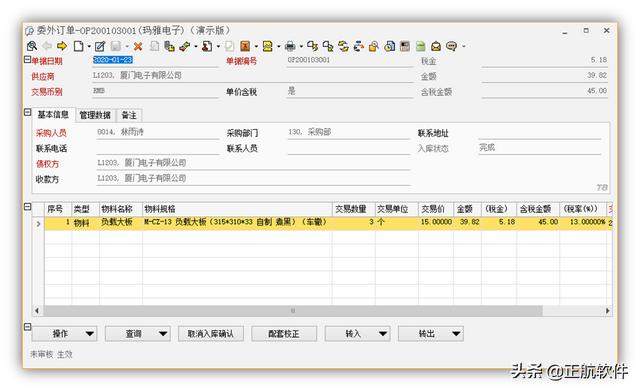Click the 物料规格 column header
640x391 pixels.
(x=237, y=209)
